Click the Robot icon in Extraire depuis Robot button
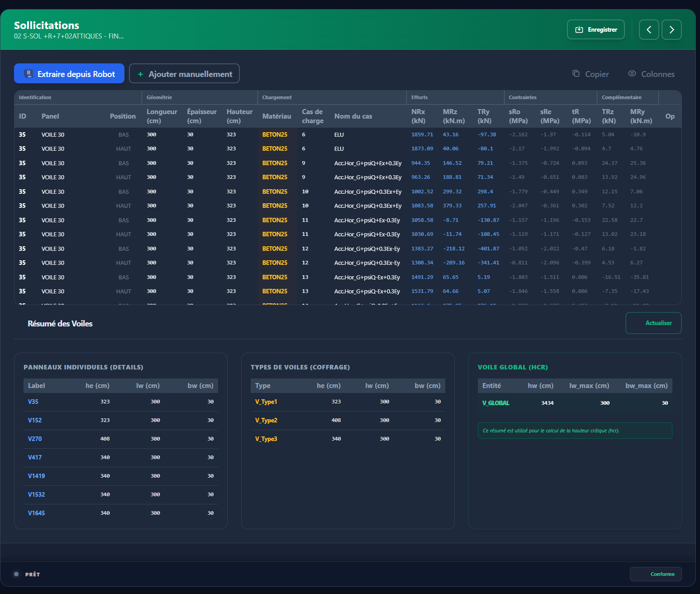 point(29,73)
